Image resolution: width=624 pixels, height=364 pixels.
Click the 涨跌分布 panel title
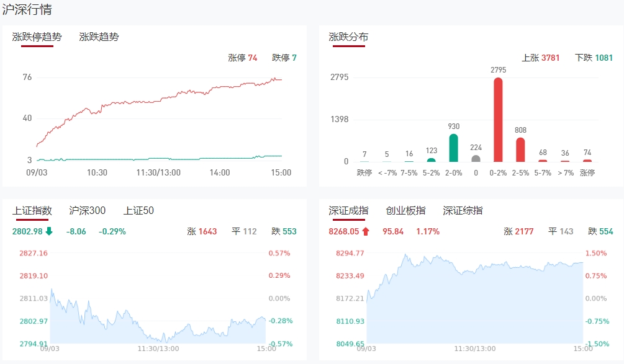point(348,37)
